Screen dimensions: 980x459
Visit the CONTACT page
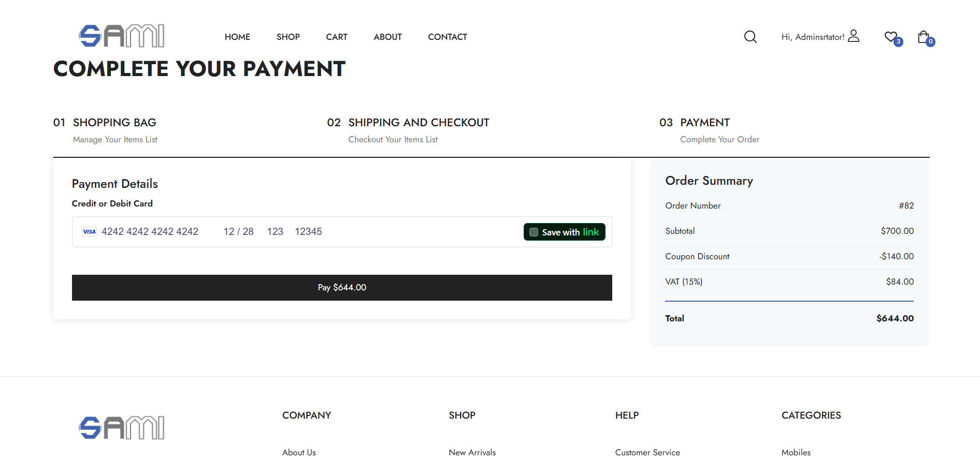point(448,37)
